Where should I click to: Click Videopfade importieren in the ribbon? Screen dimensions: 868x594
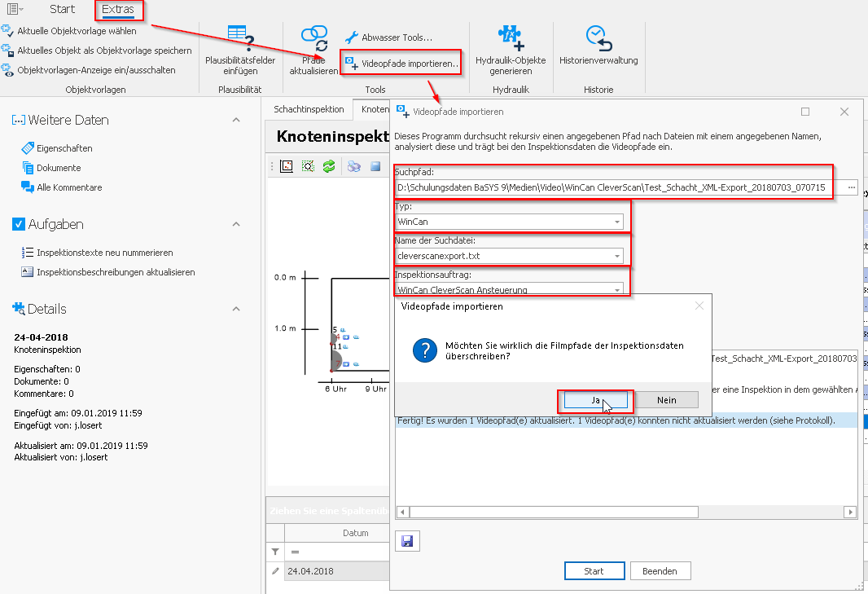(x=401, y=64)
